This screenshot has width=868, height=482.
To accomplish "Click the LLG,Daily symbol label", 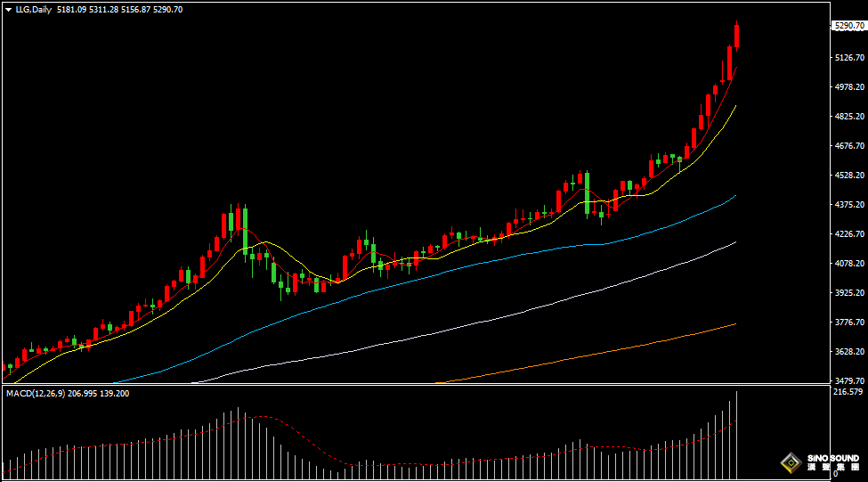I will click(32, 9).
